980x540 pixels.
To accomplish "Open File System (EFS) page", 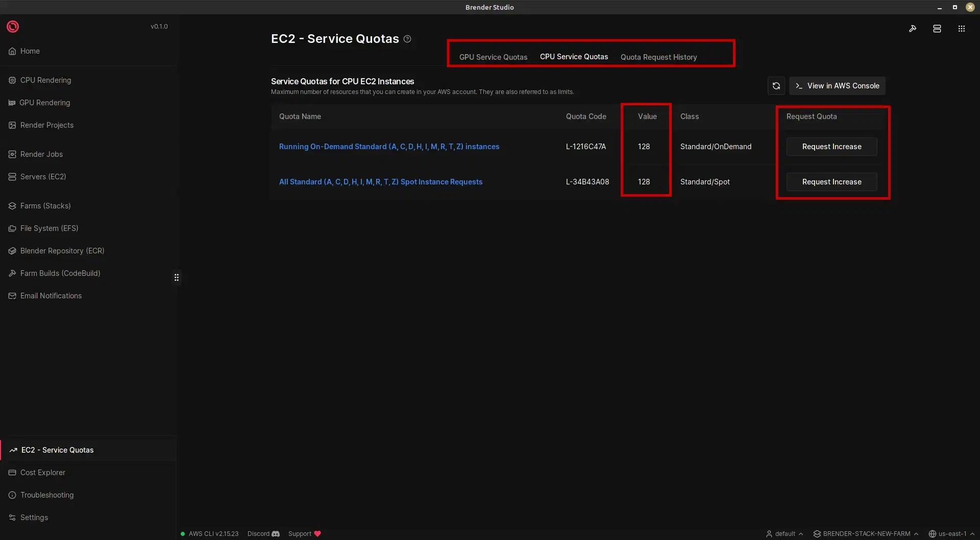I will tap(88, 228).
